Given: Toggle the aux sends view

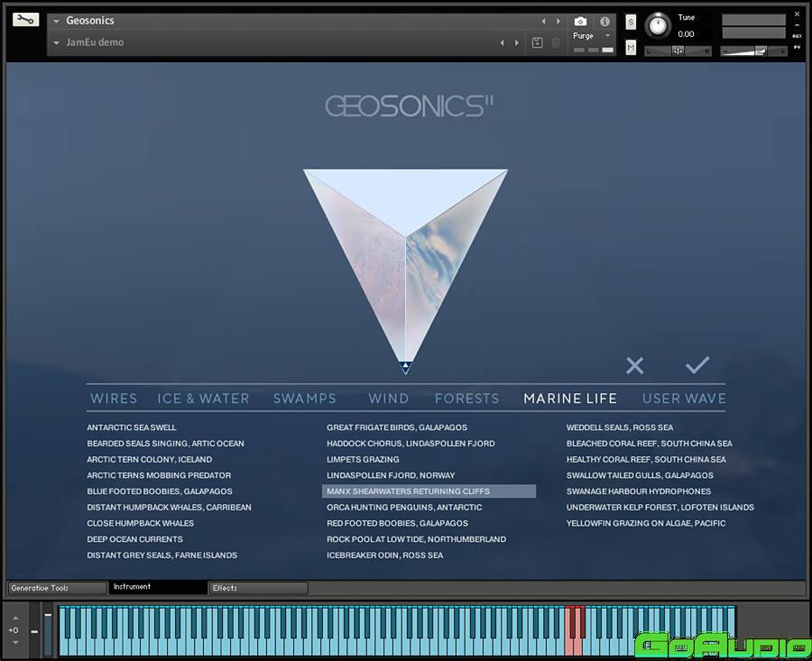Looking at the screenshot, I should [797, 36].
